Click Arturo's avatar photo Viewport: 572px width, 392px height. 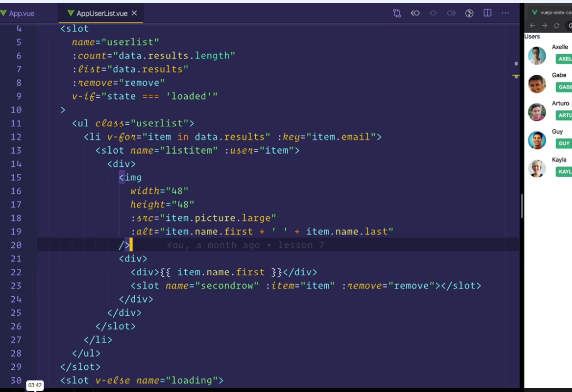[x=537, y=112]
